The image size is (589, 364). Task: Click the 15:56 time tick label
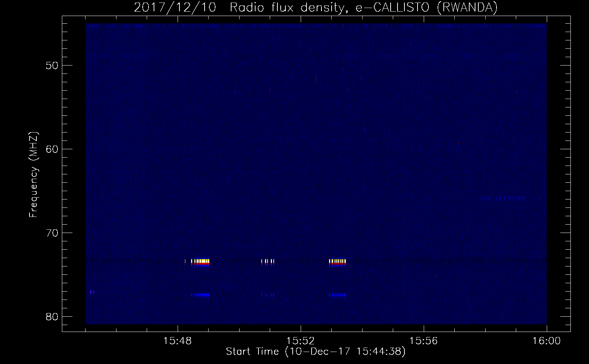(424, 341)
